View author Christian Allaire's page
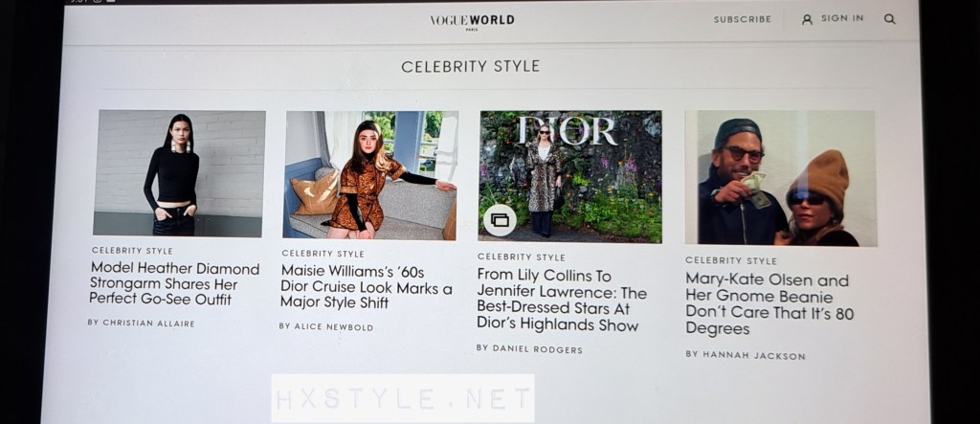Image resolution: width=980 pixels, height=424 pixels. (x=142, y=324)
